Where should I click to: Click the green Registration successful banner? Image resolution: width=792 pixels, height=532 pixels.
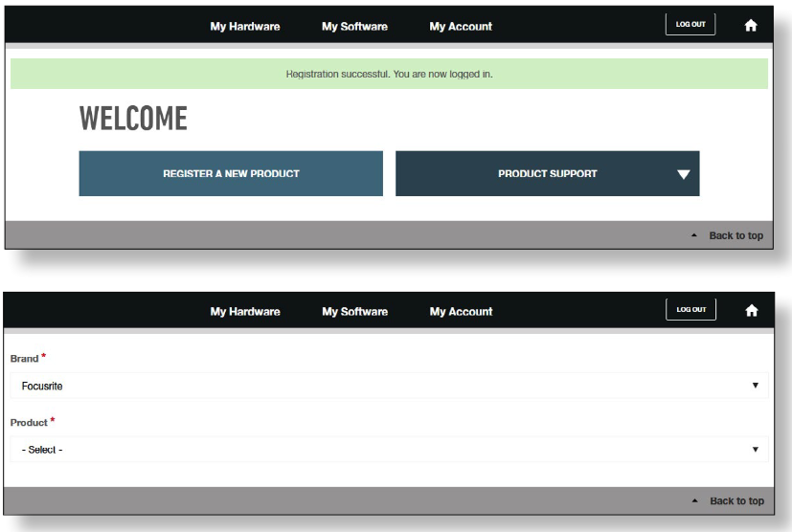click(x=389, y=74)
